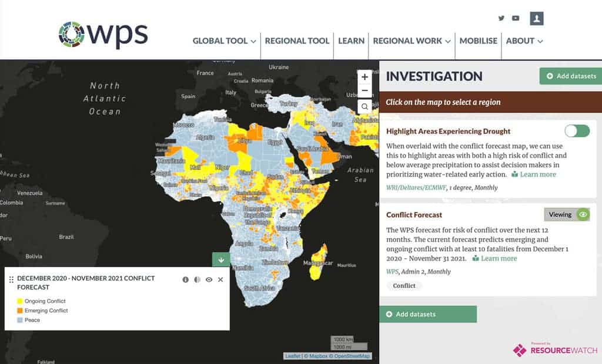Open the Twitter social link icon
This screenshot has height=364, width=602.
[501, 18]
